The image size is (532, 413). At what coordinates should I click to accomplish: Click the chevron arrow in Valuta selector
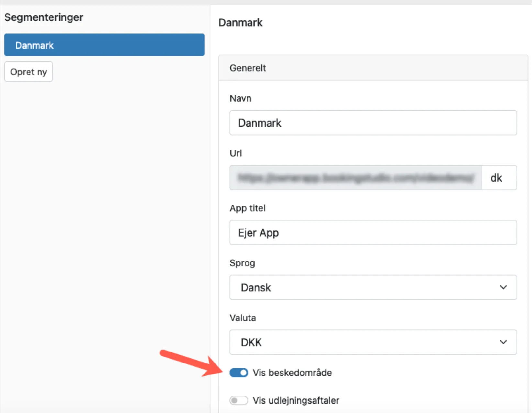[x=503, y=342]
